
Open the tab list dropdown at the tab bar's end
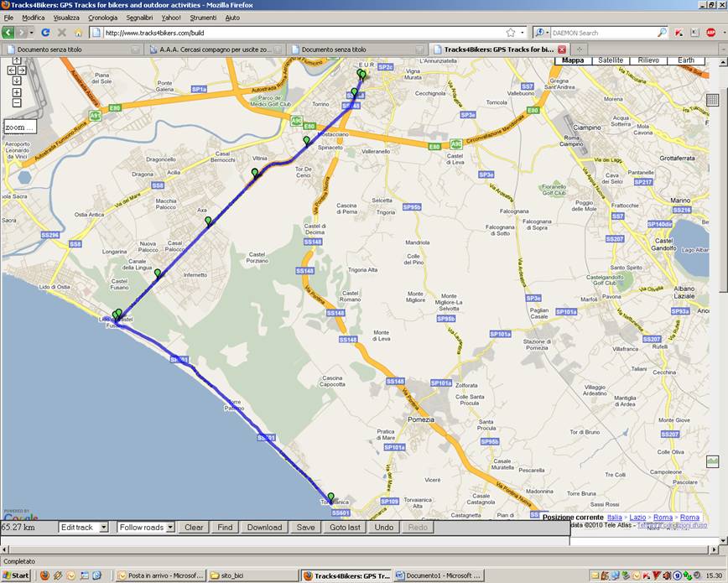[723, 49]
